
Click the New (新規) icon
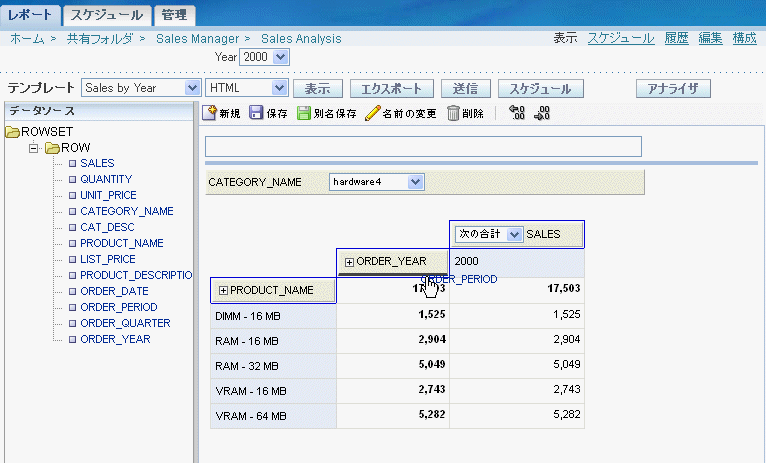pos(209,113)
